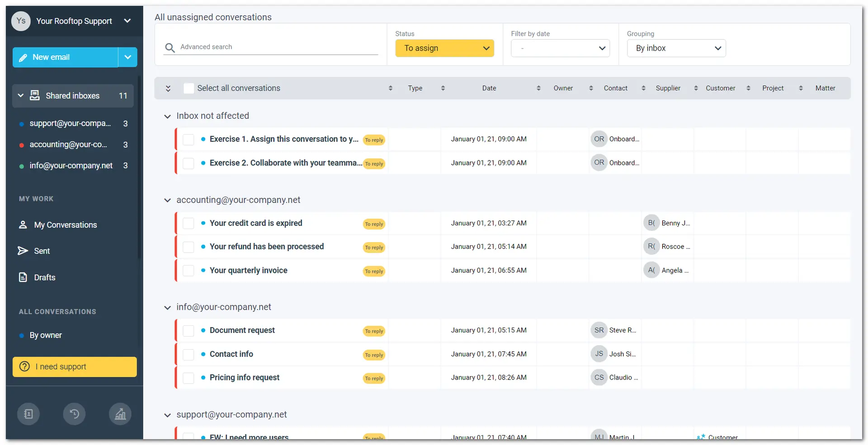
Task: Click the I need support button
Action: pos(75,367)
